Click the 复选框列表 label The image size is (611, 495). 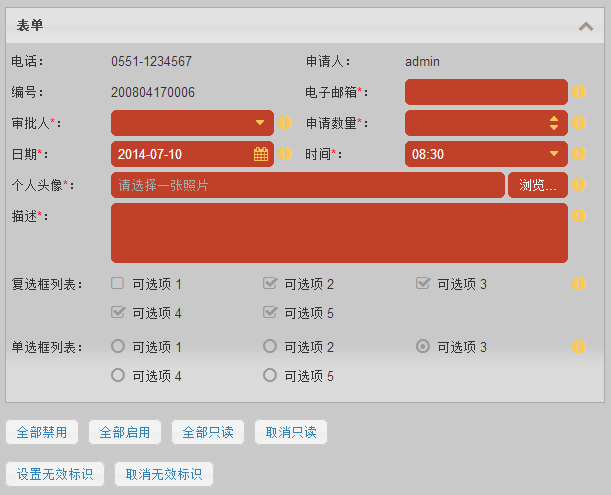(47, 284)
